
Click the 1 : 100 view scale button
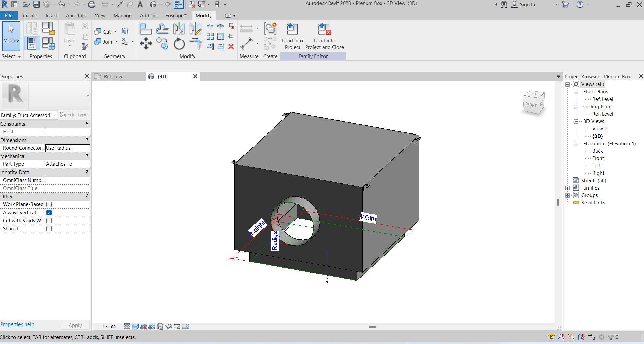(x=109, y=327)
